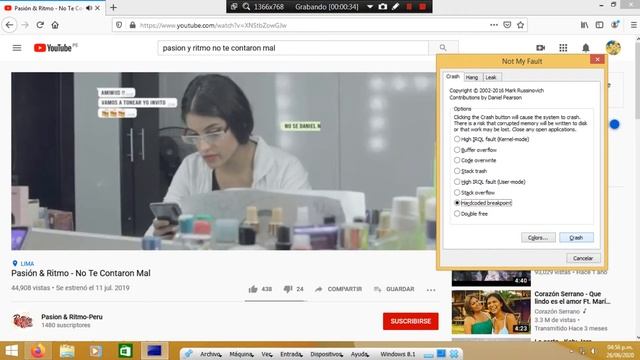Stop the recording with rightmost red square
Viewport: 640px width, 360px height.
[x=423, y=7]
